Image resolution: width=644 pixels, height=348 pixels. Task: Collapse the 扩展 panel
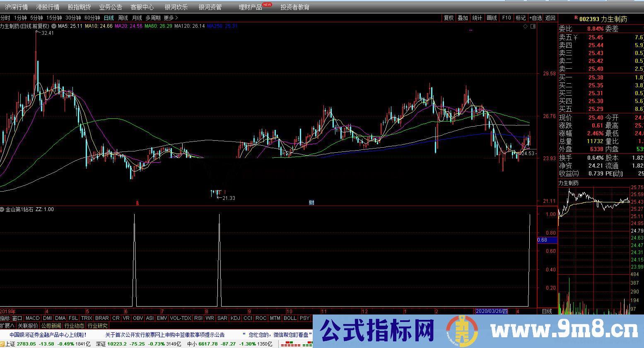pos(7,326)
